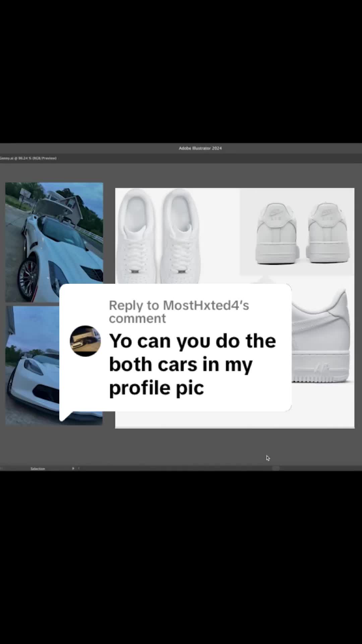The height and width of the screenshot is (644, 362).
Task: Click the Selection status bar label
Action: click(38, 469)
